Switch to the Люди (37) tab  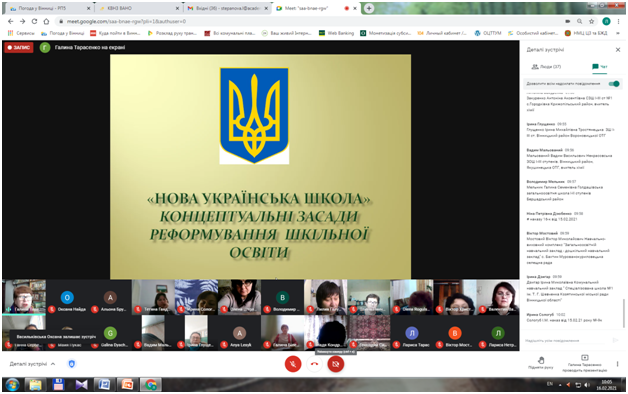546,67
